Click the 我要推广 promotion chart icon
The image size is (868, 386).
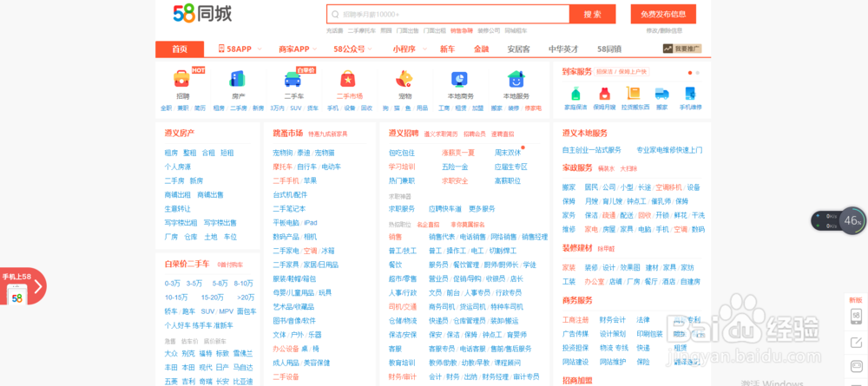tap(668, 49)
